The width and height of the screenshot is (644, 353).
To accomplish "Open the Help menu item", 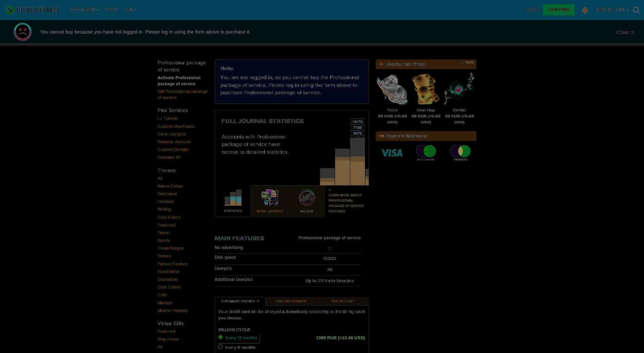I will coord(130,10).
